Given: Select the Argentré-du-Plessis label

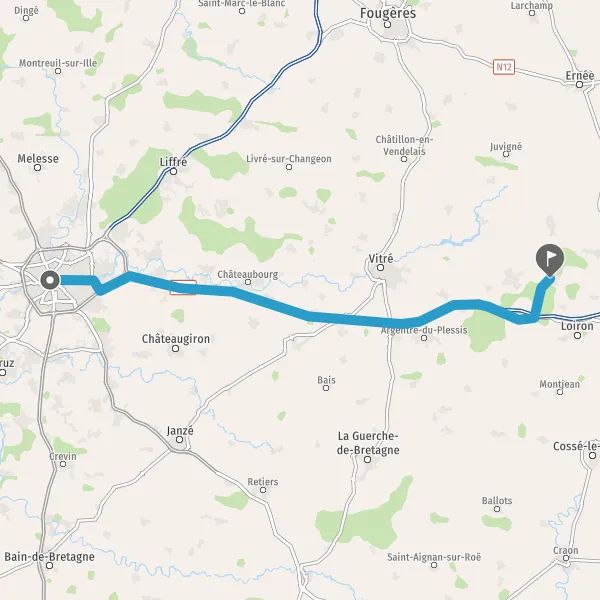Looking at the screenshot, I should 424,330.
